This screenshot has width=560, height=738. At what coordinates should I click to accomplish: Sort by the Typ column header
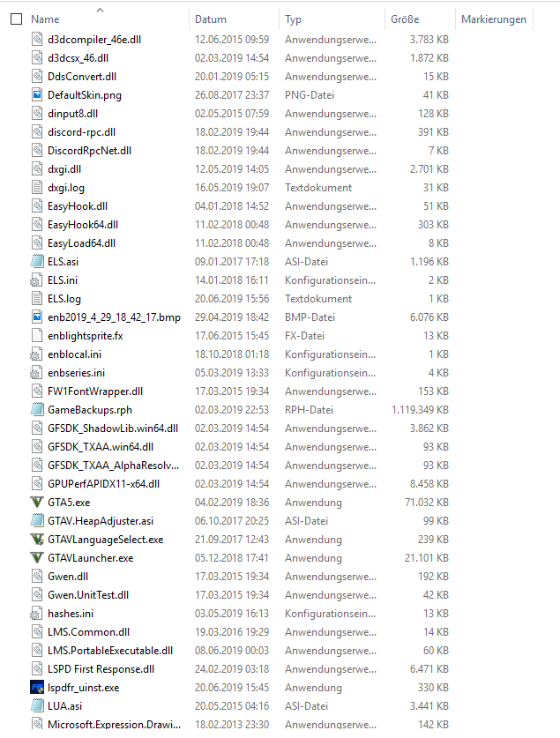pyautogui.click(x=293, y=19)
